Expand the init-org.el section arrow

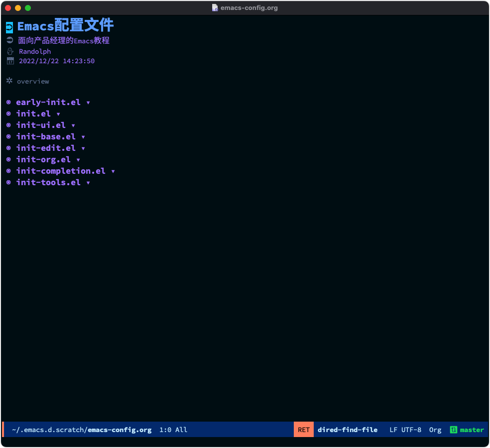78,160
